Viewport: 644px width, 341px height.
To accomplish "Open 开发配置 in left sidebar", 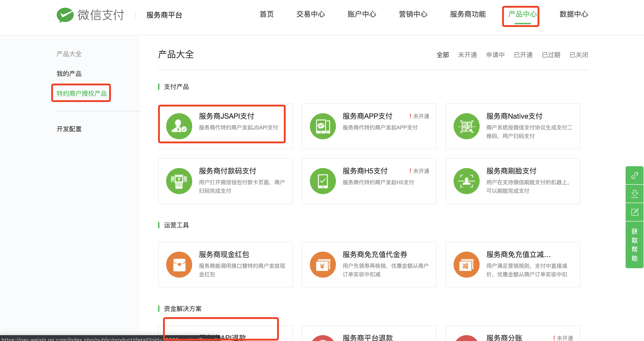I will tap(69, 129).
